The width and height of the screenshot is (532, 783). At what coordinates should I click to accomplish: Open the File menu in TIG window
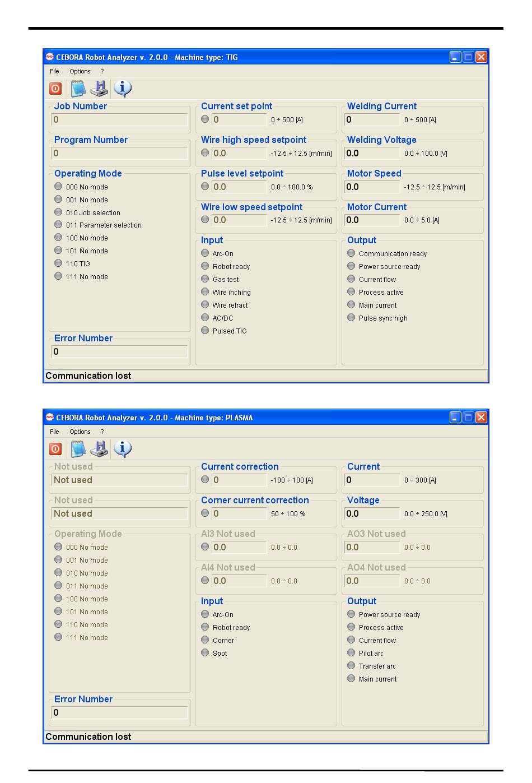click(x=54, y=71)
